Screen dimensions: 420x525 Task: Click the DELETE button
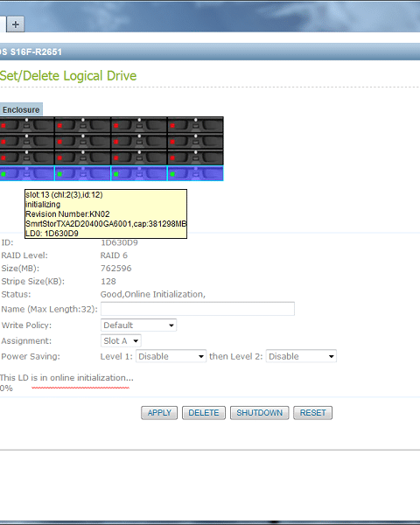(204, 413)
